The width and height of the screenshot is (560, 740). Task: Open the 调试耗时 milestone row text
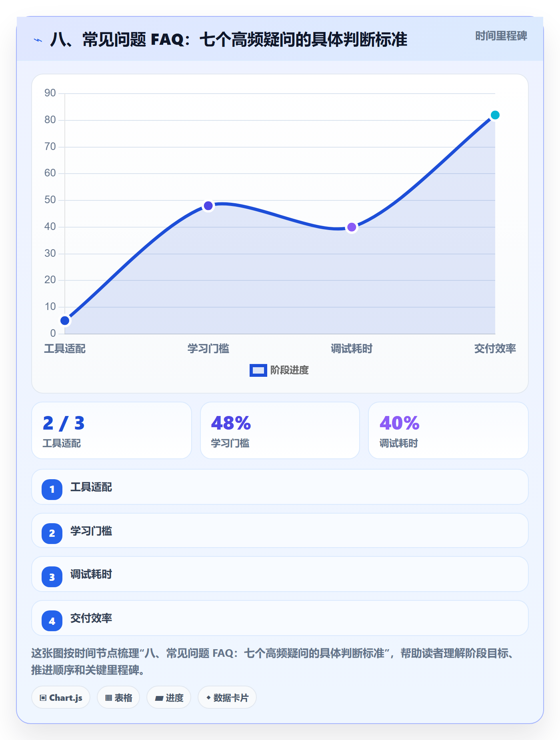tap(91, 574)
